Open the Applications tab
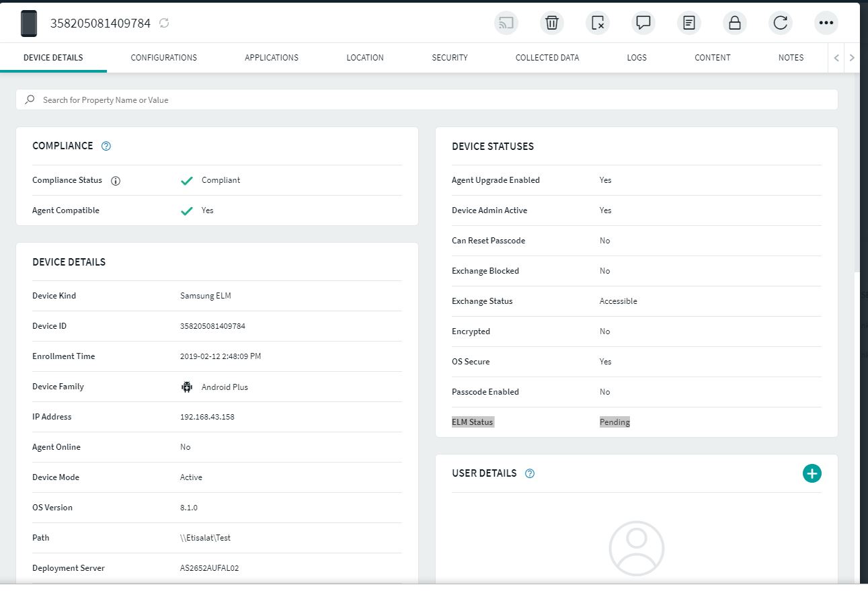Screen dimensions: 868x591 [271, 58]
